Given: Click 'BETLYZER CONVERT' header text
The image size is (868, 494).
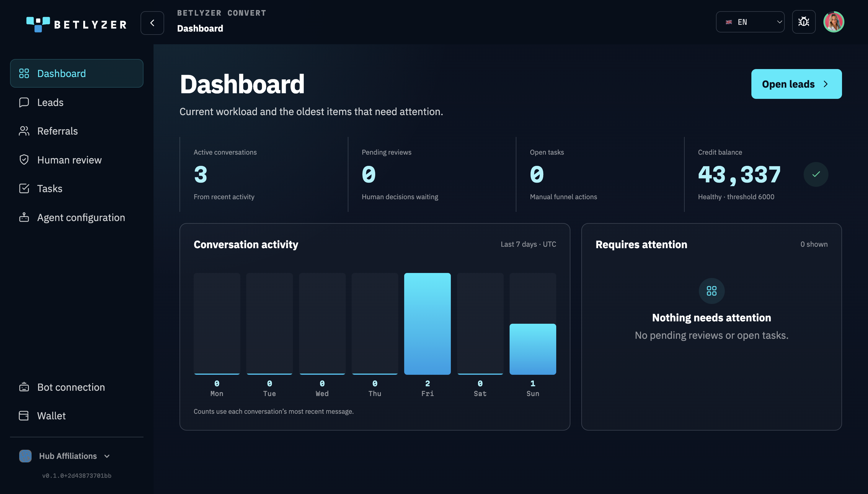Looking at the screenshot, I should [222, 13].
